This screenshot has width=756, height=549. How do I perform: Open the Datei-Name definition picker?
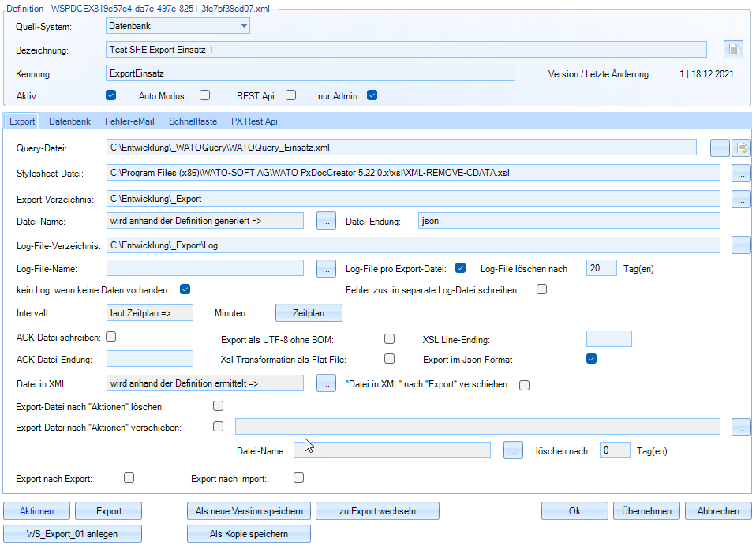point(326,221)
